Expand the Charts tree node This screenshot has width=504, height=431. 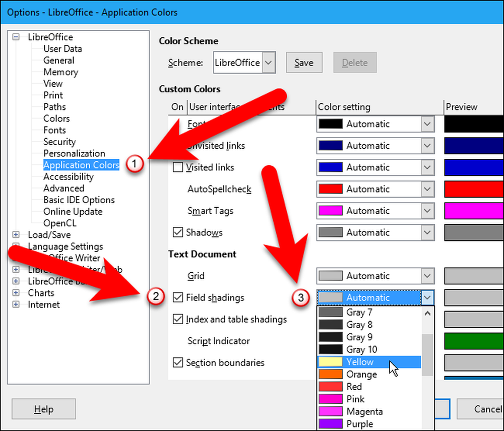tap(16, 293)
